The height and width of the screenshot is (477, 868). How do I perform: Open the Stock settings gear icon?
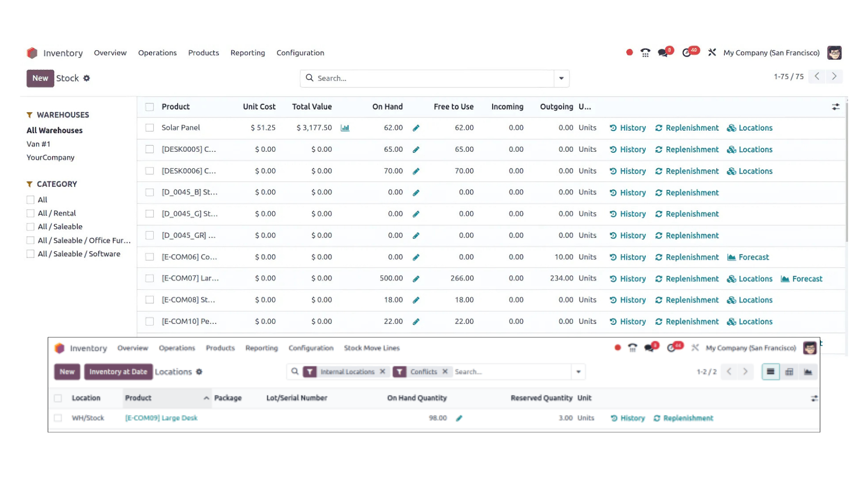click(x=86, y=78)
